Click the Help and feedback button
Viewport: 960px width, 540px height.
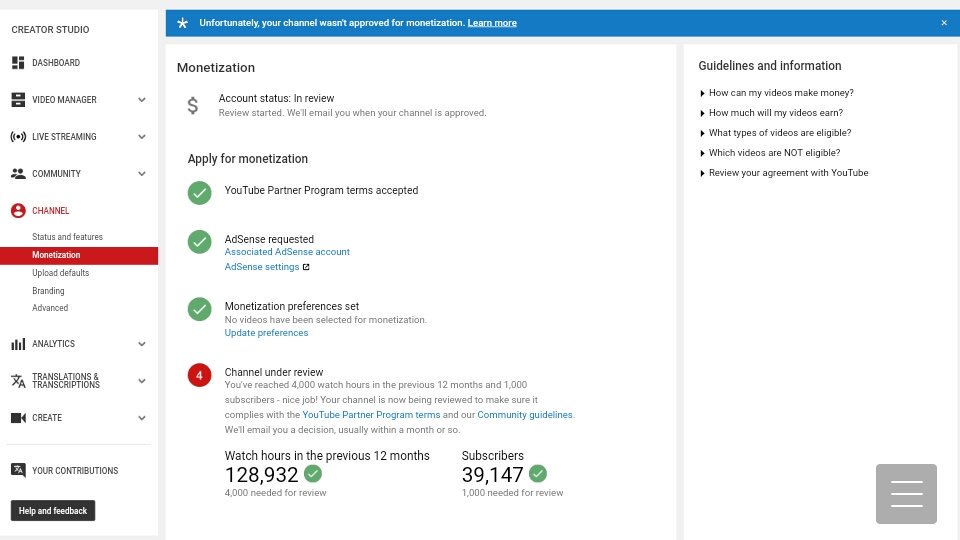click(53, 511)
